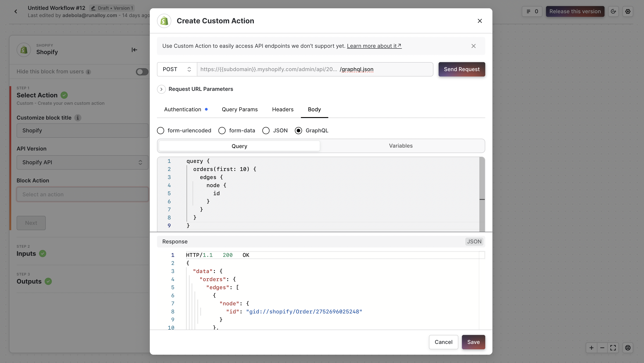
Task: Select the form-data radio option
Action: (x=222, y=131)
